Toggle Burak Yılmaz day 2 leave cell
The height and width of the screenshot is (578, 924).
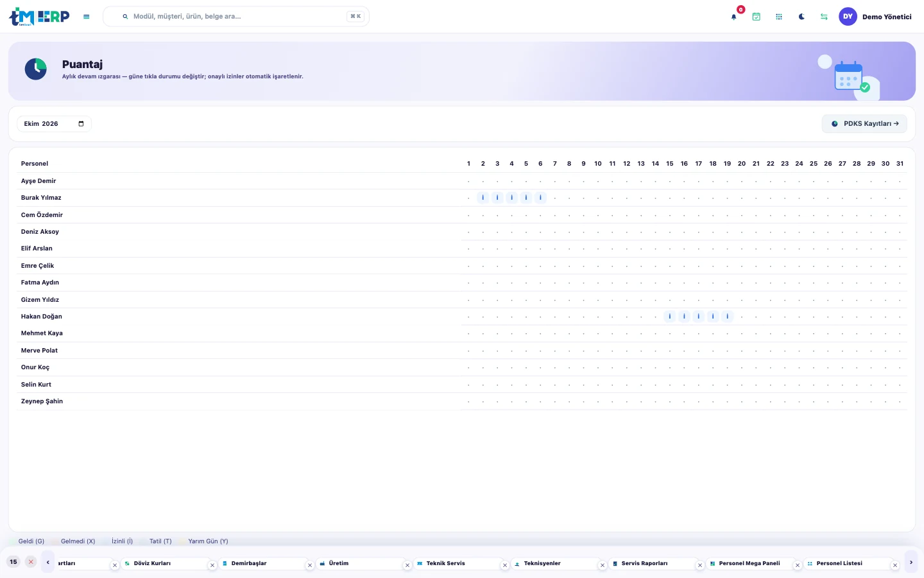(x=483, y=198)
